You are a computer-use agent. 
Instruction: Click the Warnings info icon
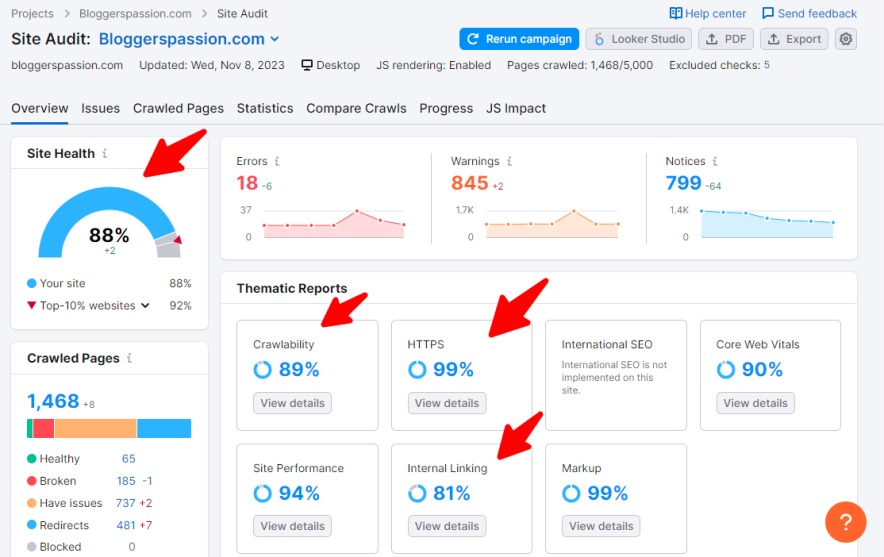coord(509,161)
